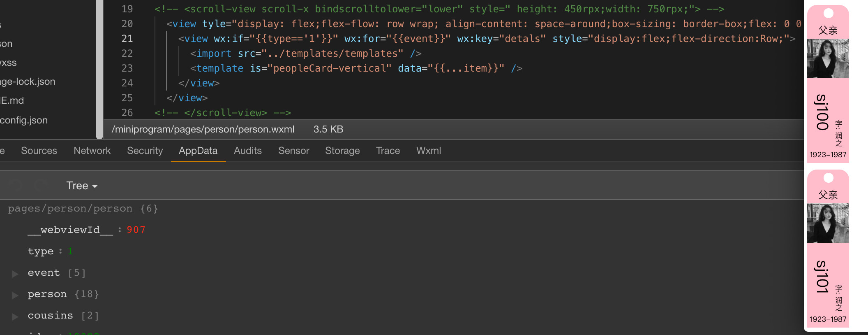Click white circle atop the sj101 card
The image size is (868, 335).
tap(829, 178)
